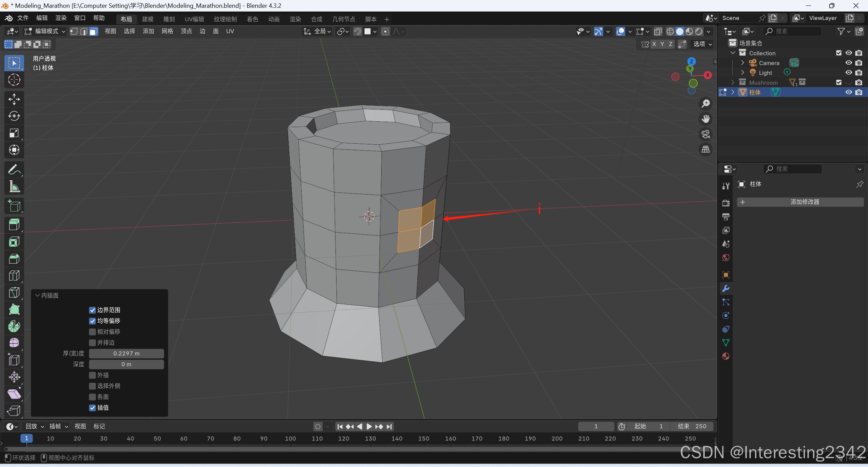Select the Rotate tool

pyautogui.click(x=14, y=116)
